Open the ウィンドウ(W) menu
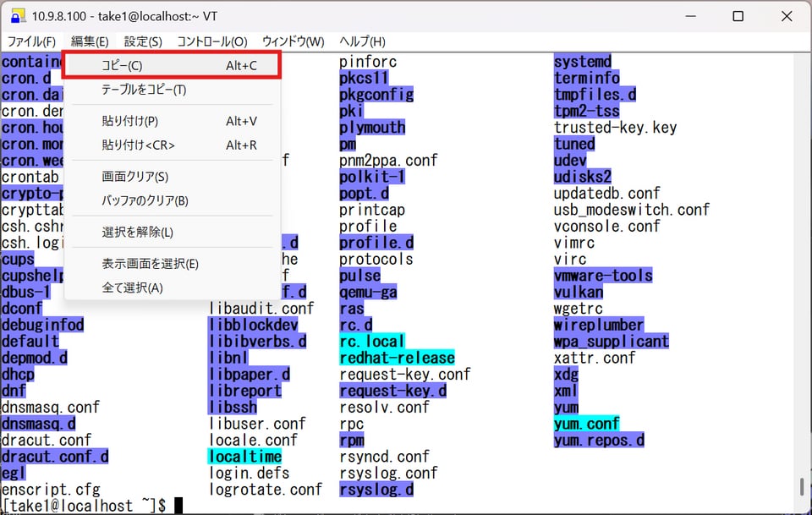 coord(293,41)
